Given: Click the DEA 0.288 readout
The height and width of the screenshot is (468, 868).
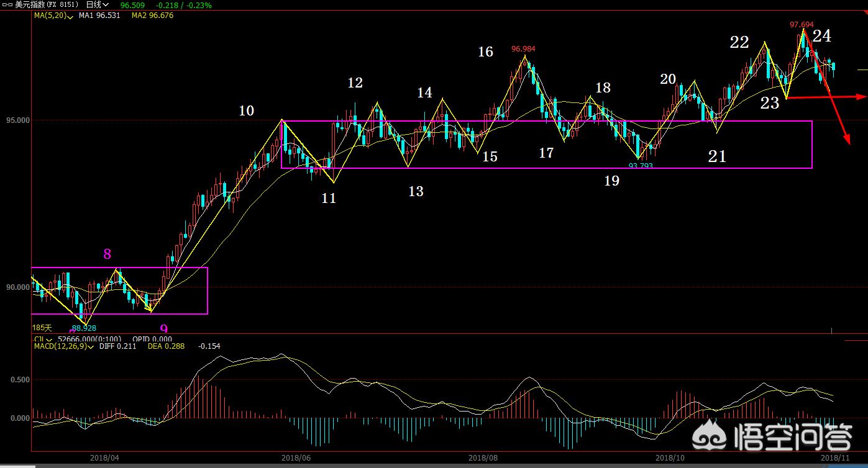Looking at the screenshot, I should click(166, 346).
